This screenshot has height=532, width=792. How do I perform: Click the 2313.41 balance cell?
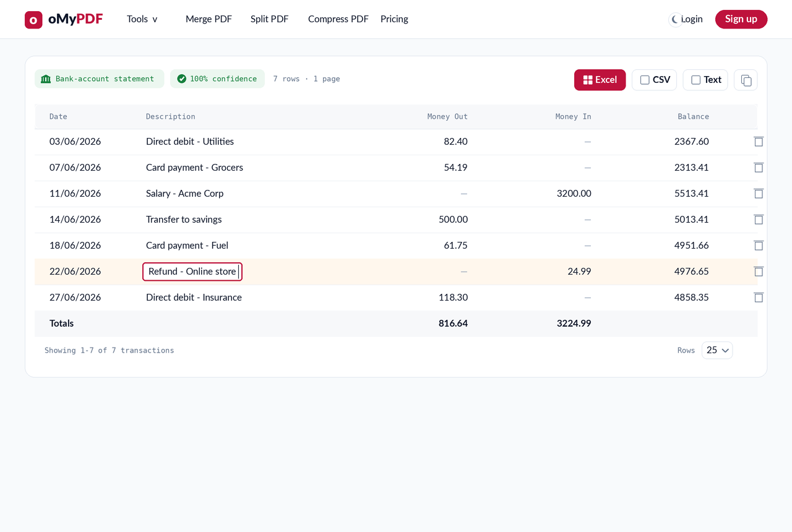pos(692,168)
